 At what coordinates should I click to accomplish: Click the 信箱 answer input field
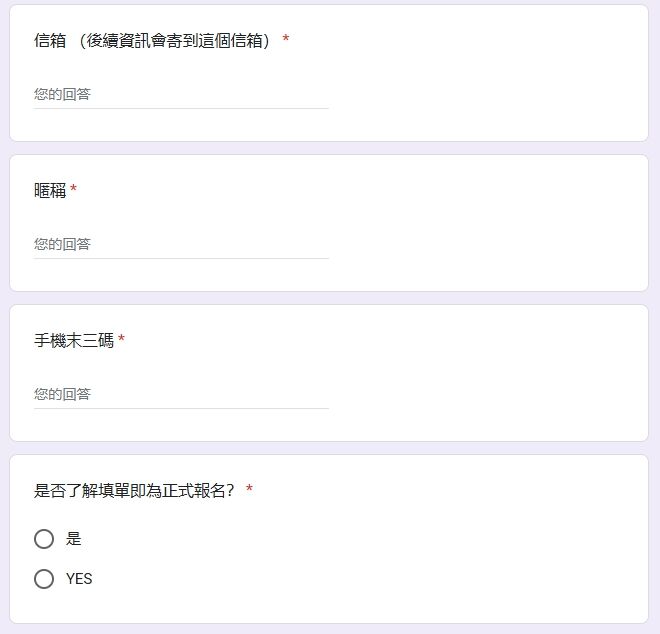pos(181,94)
